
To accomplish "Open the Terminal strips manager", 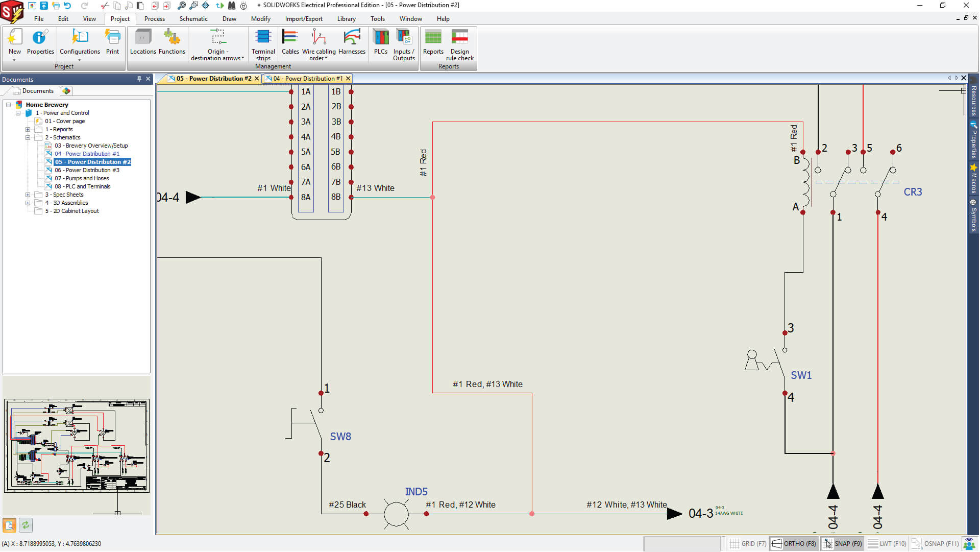I will click(x=263, y=44).
